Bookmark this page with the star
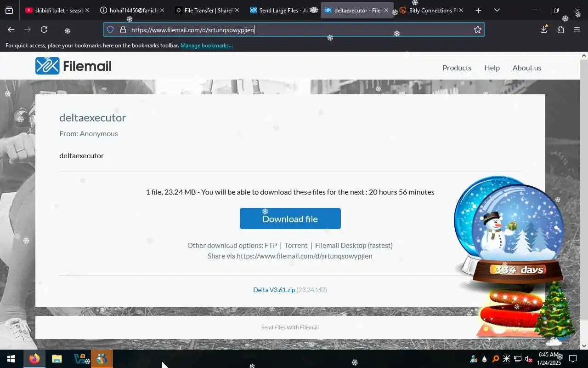 pos(478,29)
